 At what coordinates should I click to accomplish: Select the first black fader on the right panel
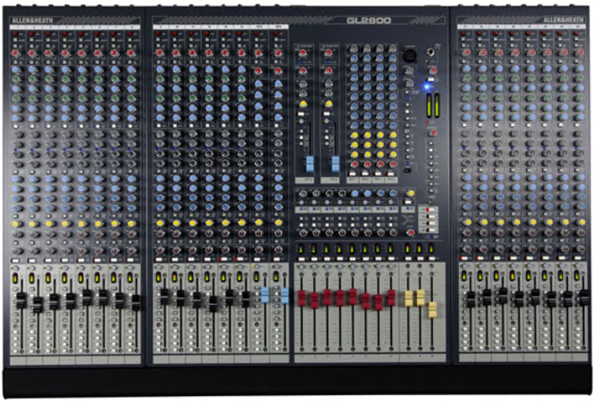470,299
